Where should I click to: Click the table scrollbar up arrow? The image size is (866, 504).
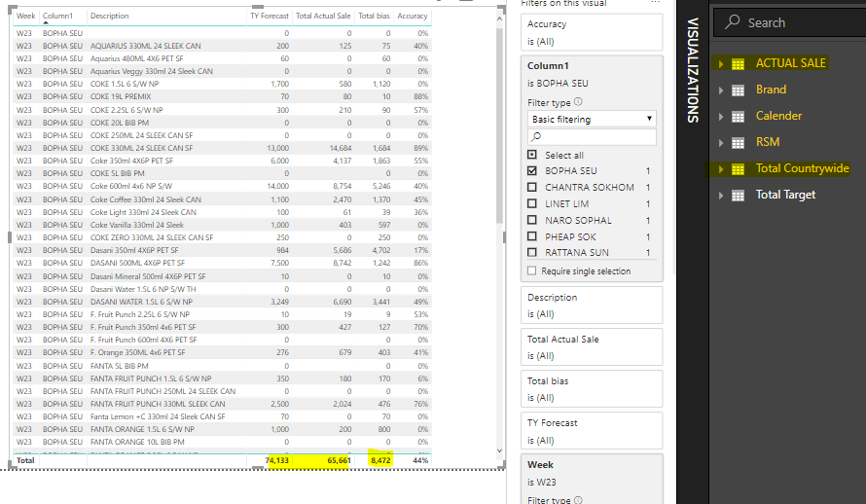pyautogui.click(x=499, y=18)
